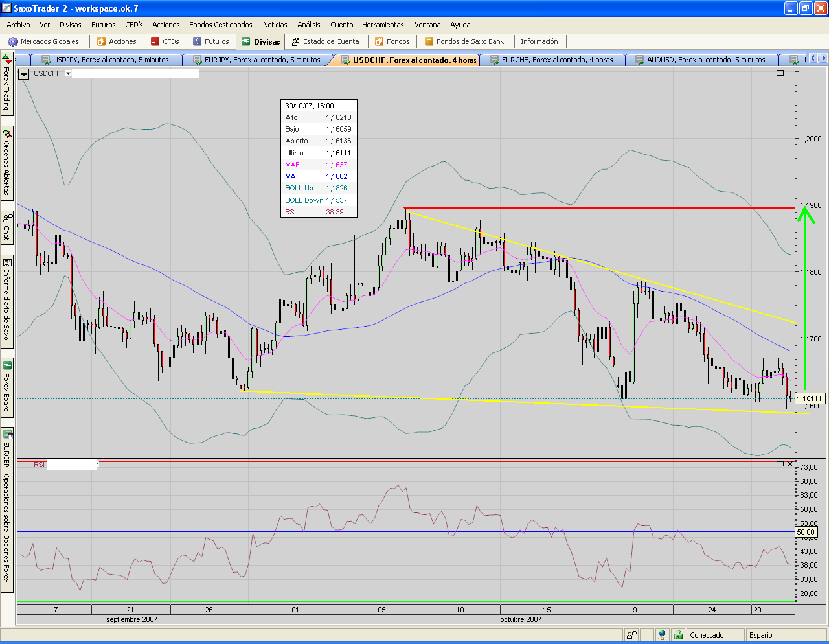
Task: Maximize the USDCHF price chart panel
Action: [780, 73]
